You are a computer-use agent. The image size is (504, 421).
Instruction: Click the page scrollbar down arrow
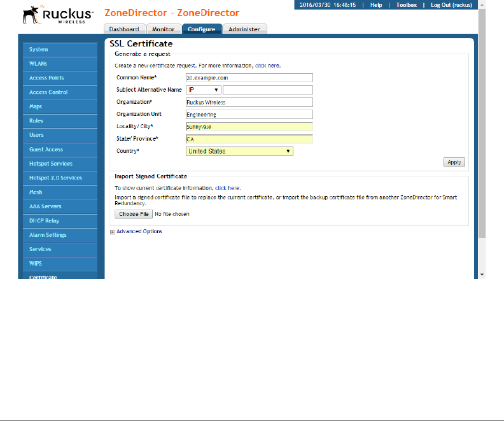482,275
